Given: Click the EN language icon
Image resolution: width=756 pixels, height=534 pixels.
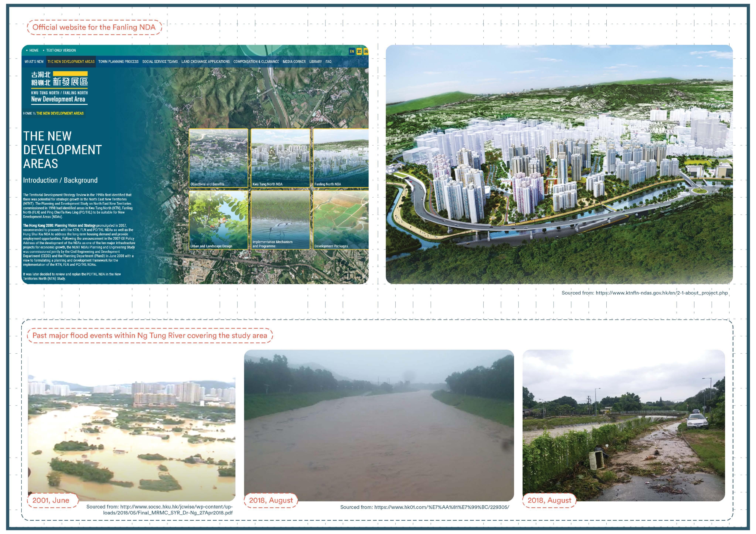Looking at the screenshot, I should pyautogui.click(x=352, y=51).
